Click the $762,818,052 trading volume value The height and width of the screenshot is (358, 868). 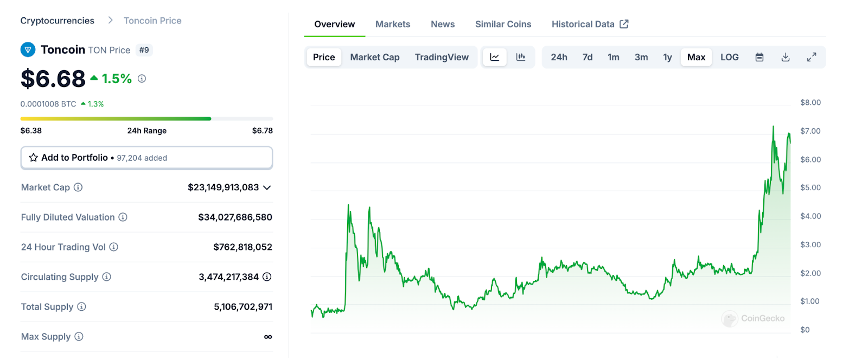(x=242, y=247)
